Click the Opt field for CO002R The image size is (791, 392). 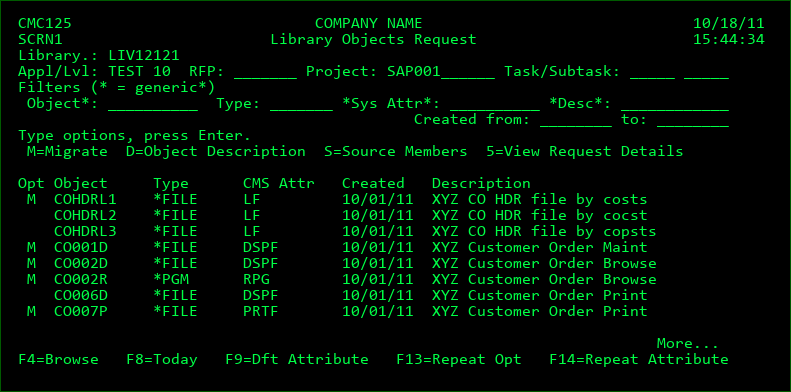[31, 279]
